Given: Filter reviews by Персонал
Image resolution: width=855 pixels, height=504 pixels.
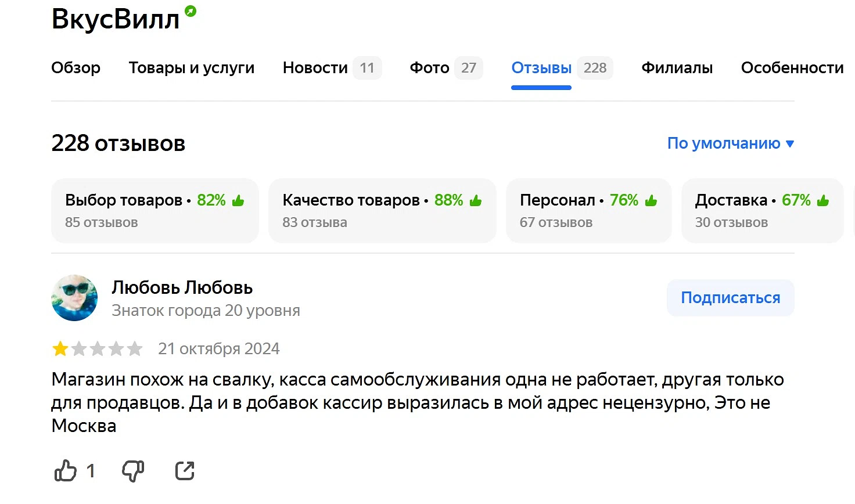Looking at the screenshot, I should click(x=588, y=210).
